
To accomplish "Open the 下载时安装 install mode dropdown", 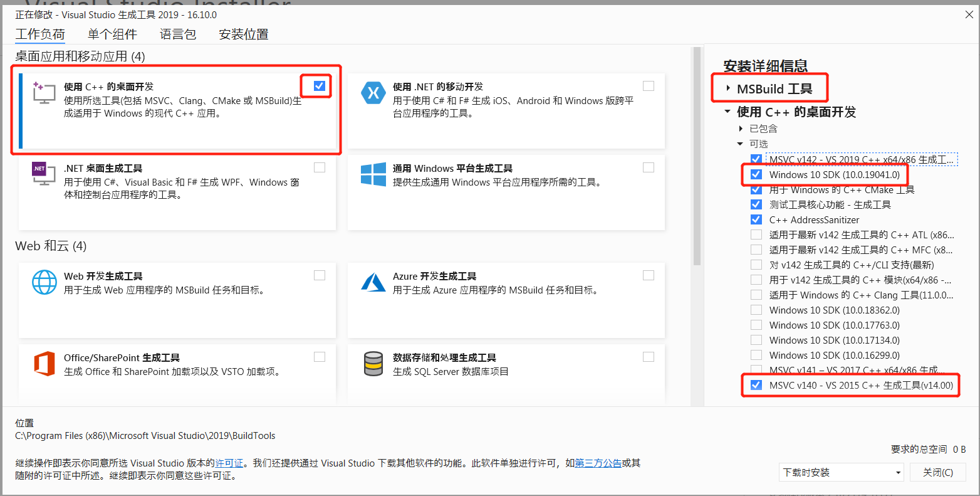I will 842,472.
